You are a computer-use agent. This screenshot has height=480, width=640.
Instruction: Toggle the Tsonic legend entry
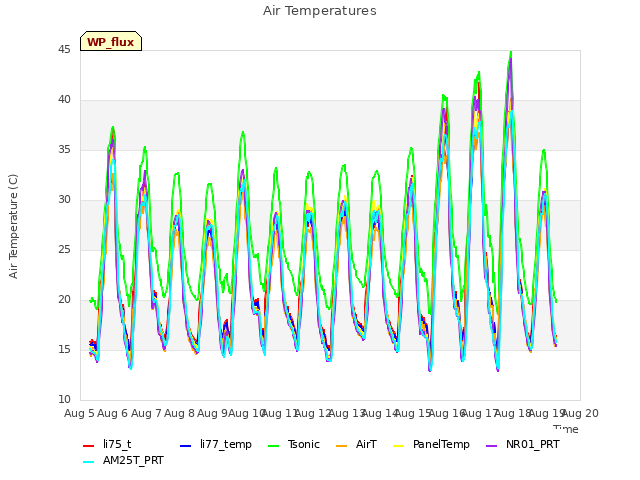click(x=294, y=444)
